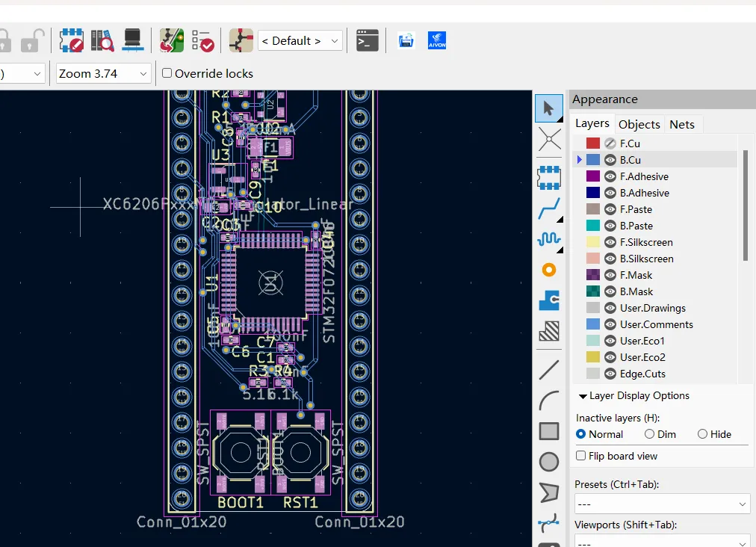Change the F.Cu layer color swatch

point(593,143)
